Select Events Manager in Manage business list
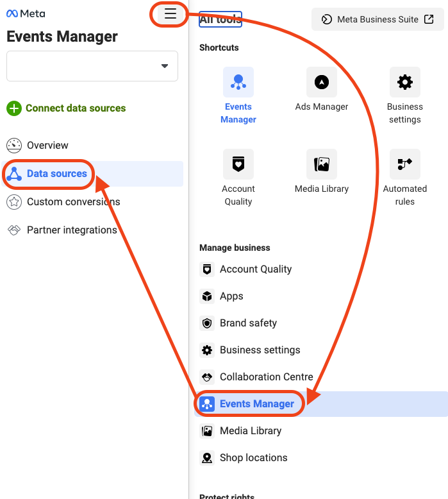448x499 pixels. coord(321,404)
